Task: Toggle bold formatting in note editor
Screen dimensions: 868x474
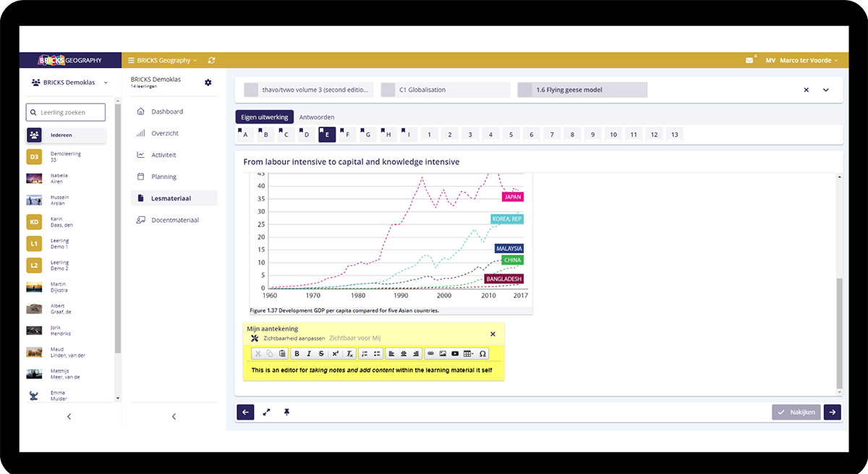Action: [297, 354]
